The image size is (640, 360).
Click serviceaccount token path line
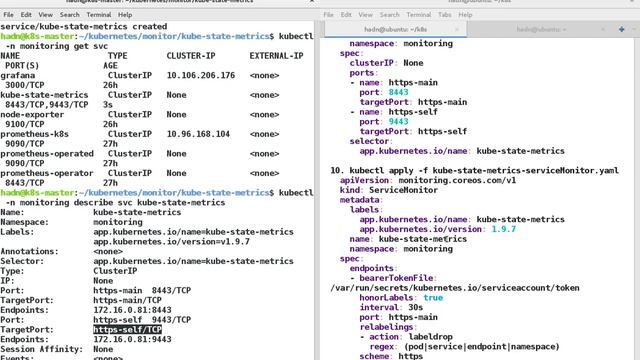[455, 288]
